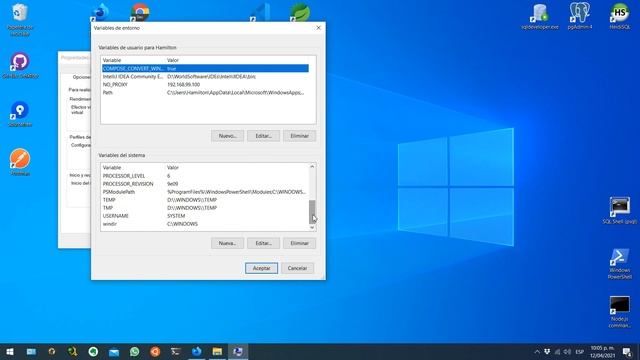The image size is (640, 360).
Task: Select the windir system variable row
Action: coord(205,224)
